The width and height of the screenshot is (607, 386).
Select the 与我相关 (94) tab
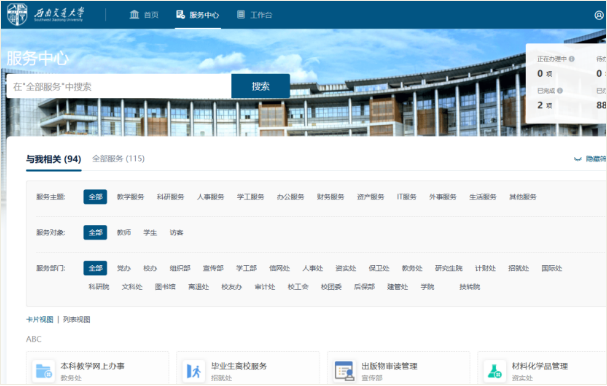53,159
